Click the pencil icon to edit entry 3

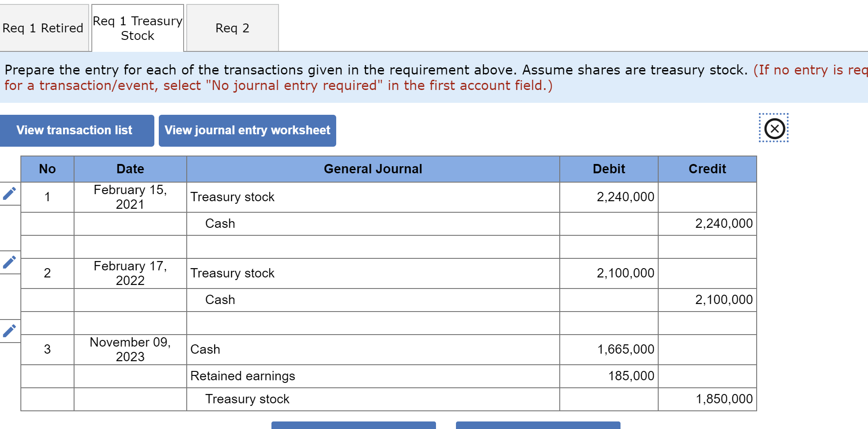[10, 330]
